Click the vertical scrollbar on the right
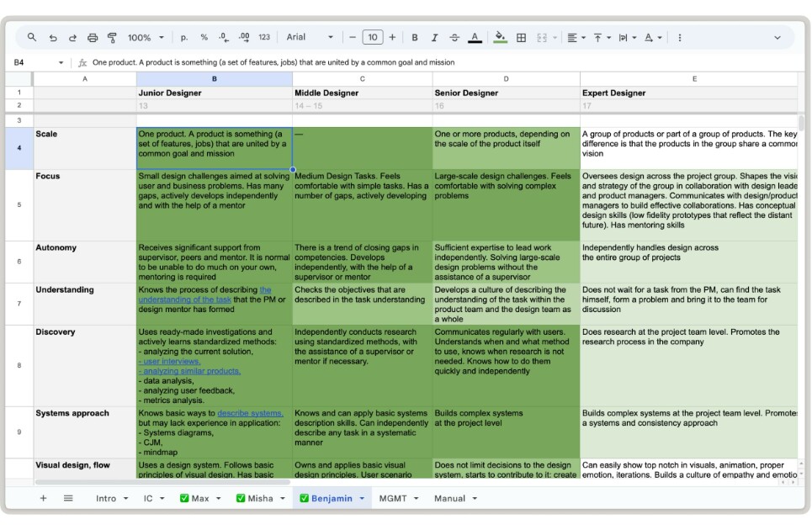This screenshot has height=530, width=812. point(801,123)
